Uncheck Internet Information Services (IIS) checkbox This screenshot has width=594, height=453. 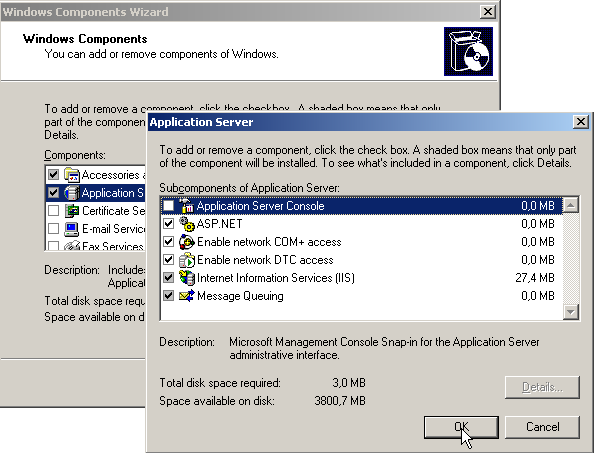tap(168, 278)
